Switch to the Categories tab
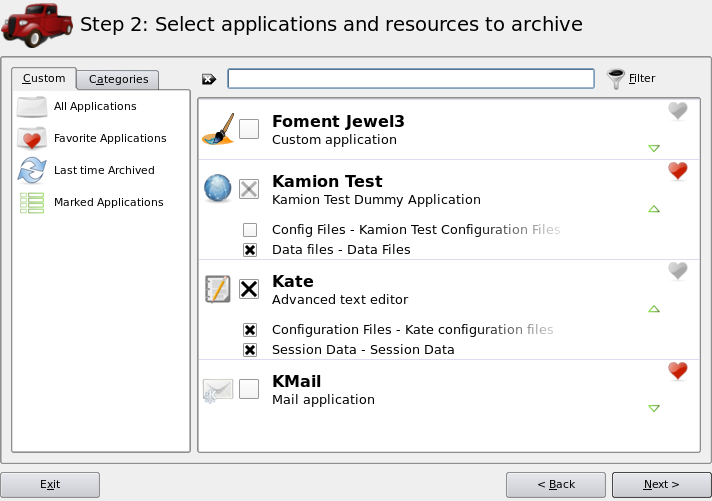 118,79
